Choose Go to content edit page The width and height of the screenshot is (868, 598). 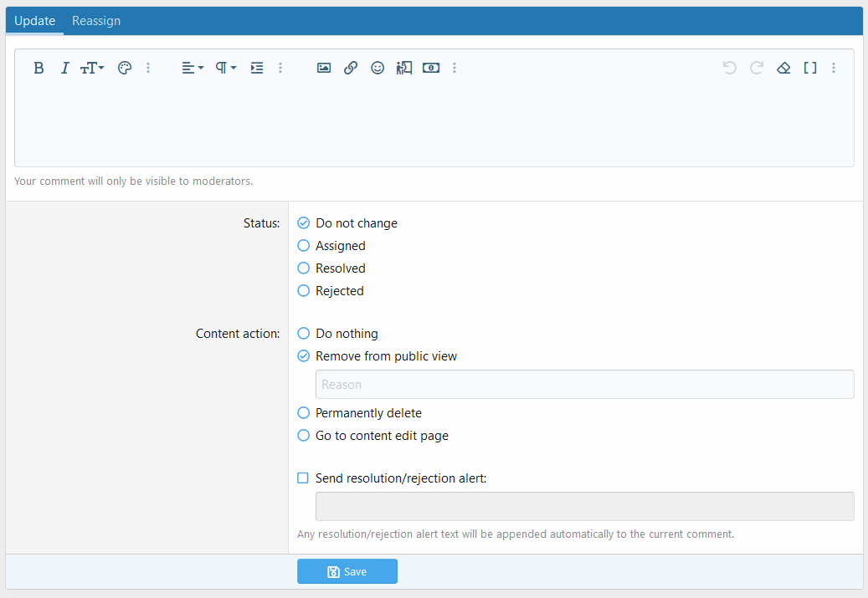point(373,436)
